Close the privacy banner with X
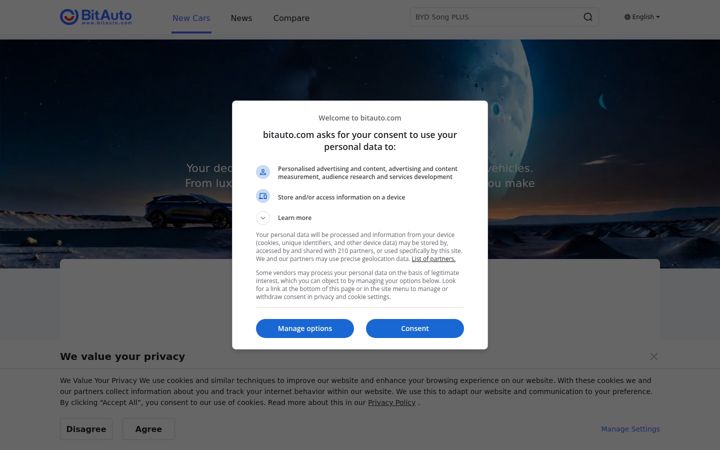 click(653, 356)
